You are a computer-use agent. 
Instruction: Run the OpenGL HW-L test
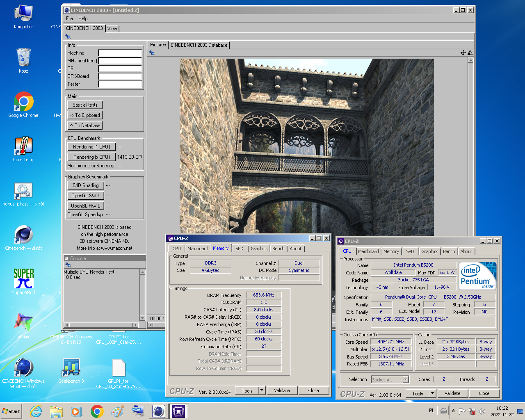[x=86, y=206]
